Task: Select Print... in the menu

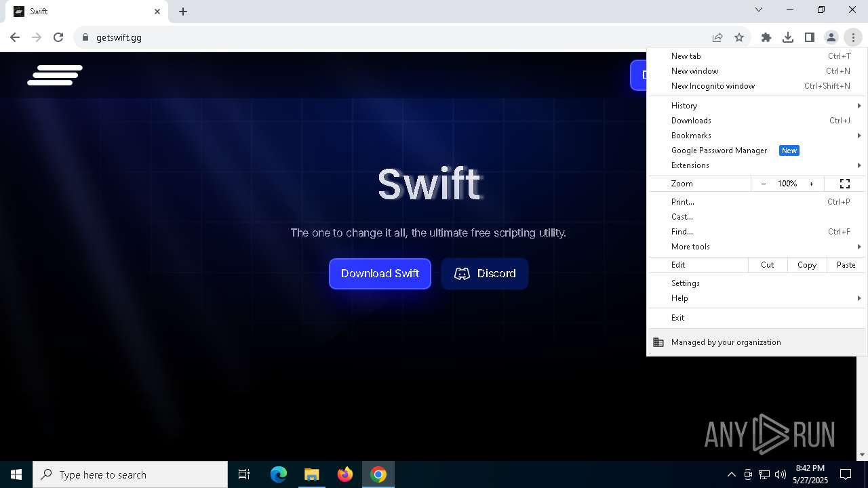Action: point(757,202)
